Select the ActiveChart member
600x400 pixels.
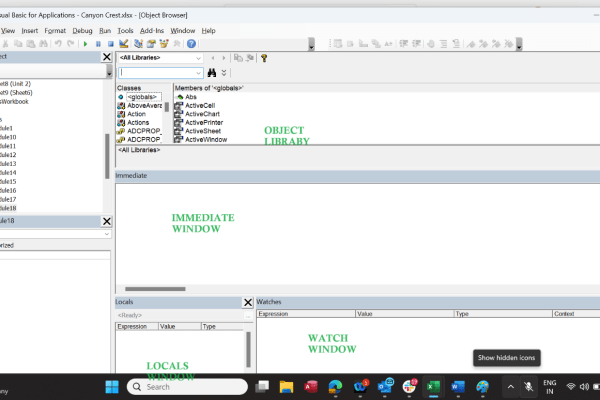pos(202,114)
